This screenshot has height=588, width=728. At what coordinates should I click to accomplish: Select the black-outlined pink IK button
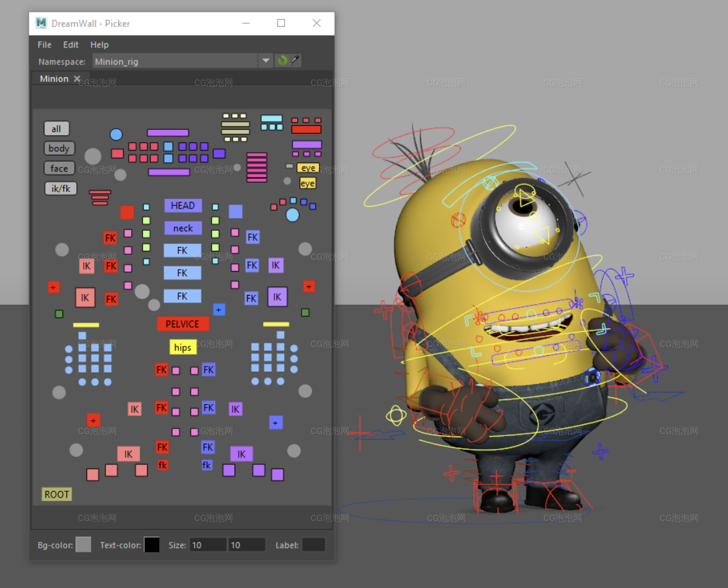(x=85, y=298)
